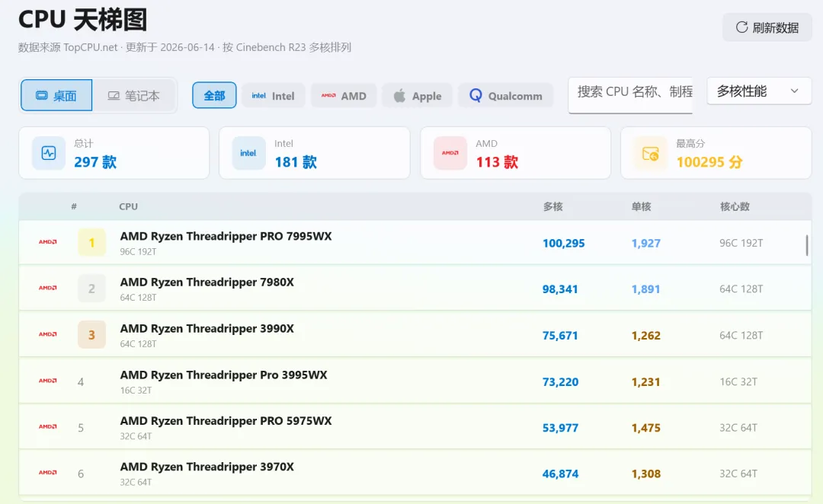Switch to the 笔记本 laptop tab
This screenshot has width=823, height=504.
click(134, 95)
